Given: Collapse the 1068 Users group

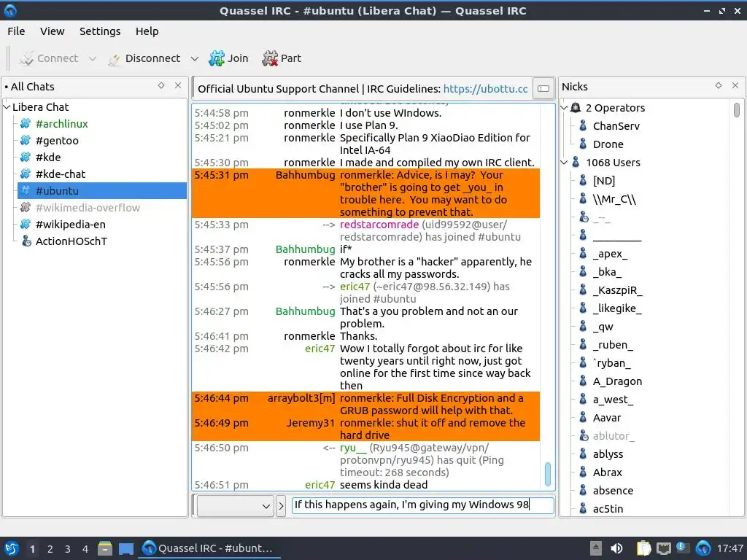Looking at the screenshot, I should pos(564,163).
